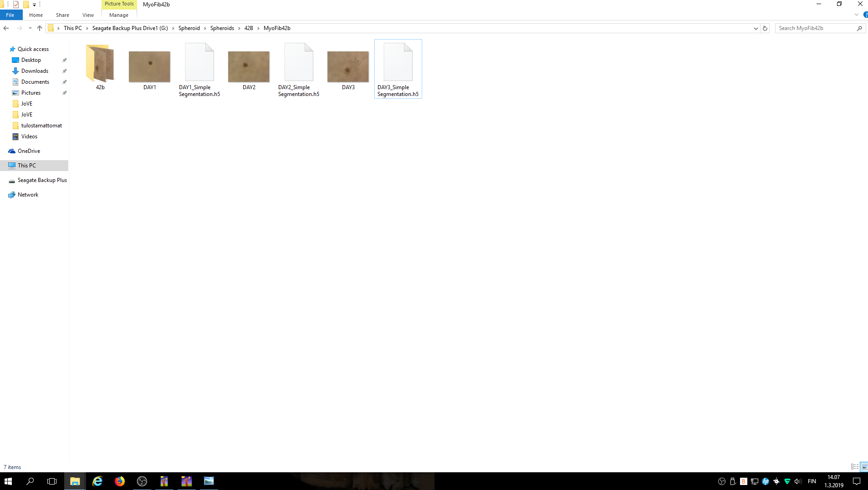Screen dimensions: 868x490
Task: Select the DAY2_Simple Segmentation.h5 file
Action: [299, 70]
